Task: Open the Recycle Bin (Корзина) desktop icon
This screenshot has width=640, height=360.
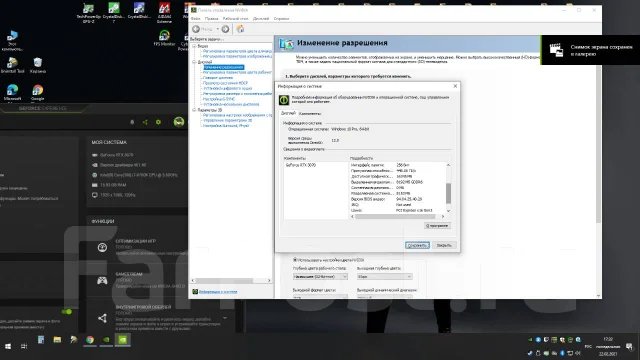Action: point(38,65)
